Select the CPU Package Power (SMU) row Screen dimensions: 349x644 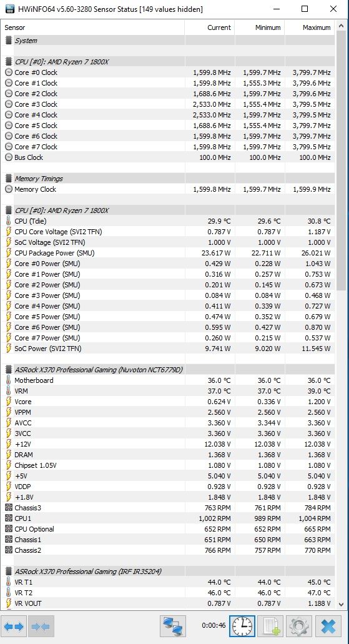(x=167, y=253)
